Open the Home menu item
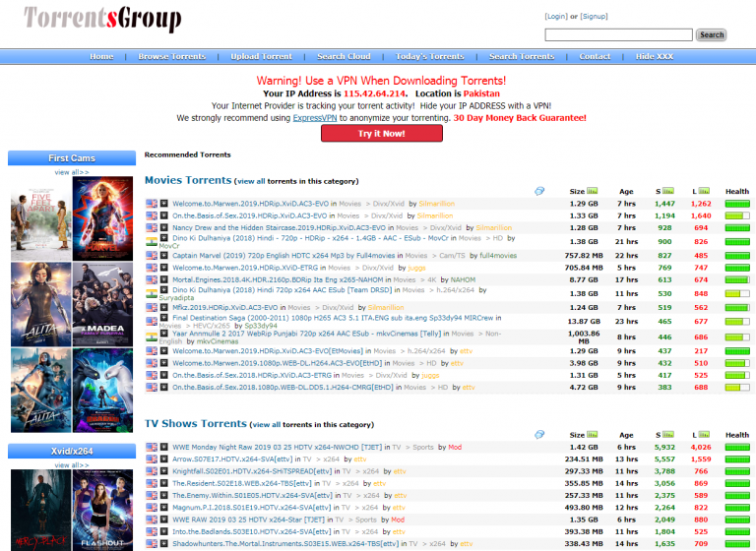Viewport: 756px width, 551px height. pyautogui.click(x=101, y=56)
